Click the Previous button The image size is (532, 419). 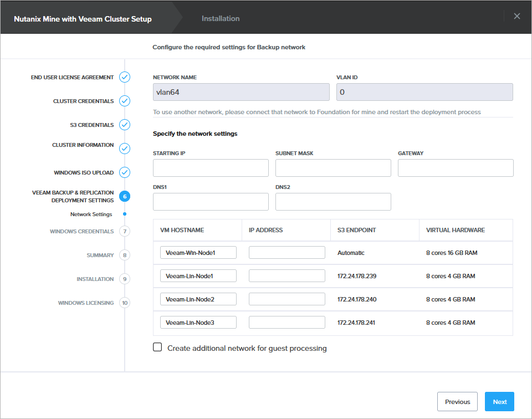tap(457, 402)
